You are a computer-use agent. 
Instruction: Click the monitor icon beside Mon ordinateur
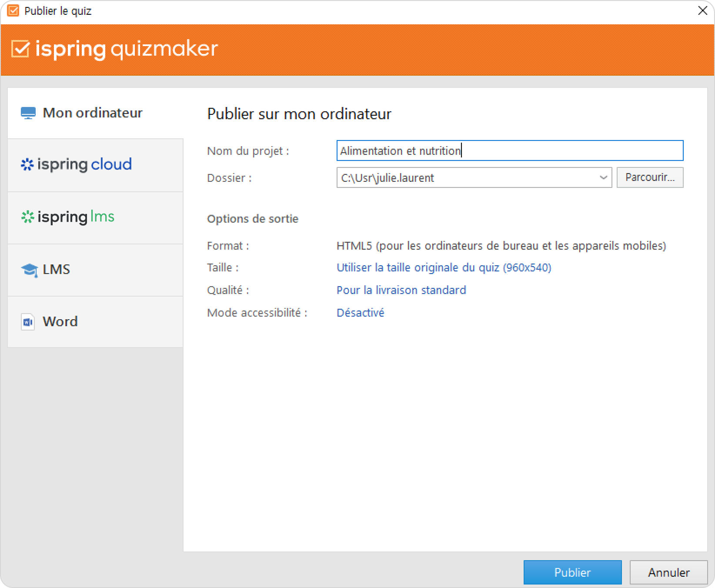pyautogui.click(x=28, y=113)
